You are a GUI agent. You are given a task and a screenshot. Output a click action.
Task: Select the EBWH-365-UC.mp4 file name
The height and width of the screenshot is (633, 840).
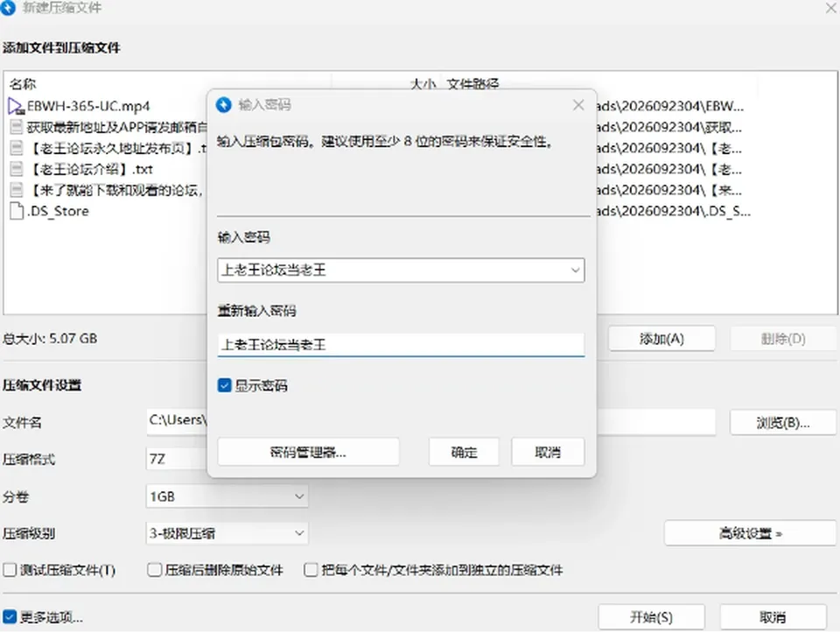(88, 106)
